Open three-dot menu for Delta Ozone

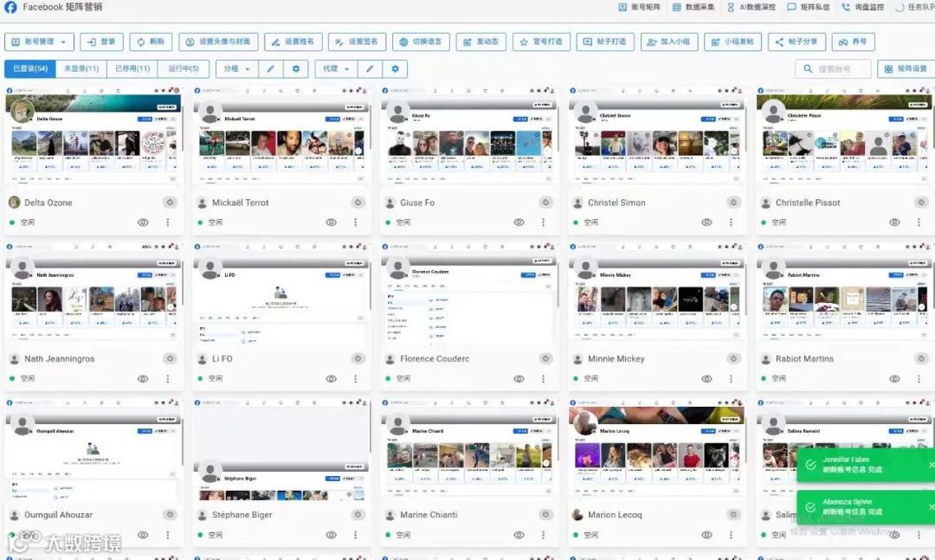point(168,222)
